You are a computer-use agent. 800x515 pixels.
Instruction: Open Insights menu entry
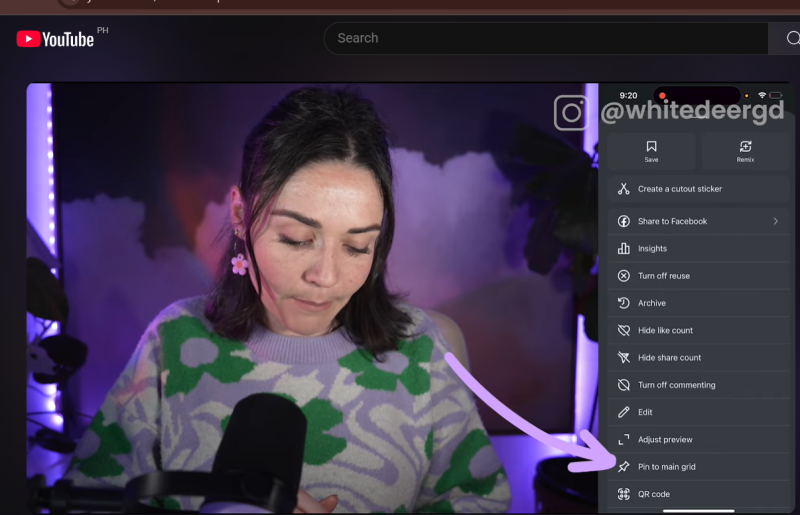(698, 249)
